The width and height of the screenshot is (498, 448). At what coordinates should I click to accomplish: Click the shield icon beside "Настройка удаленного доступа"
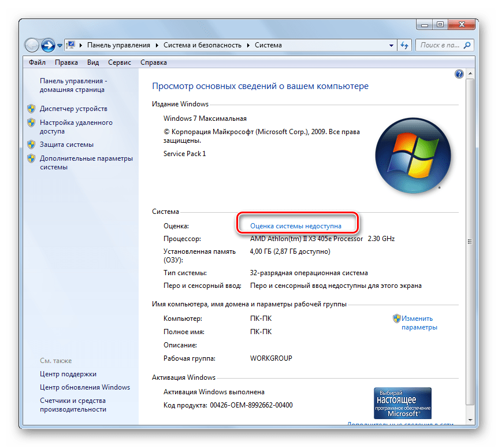(31, 123)
